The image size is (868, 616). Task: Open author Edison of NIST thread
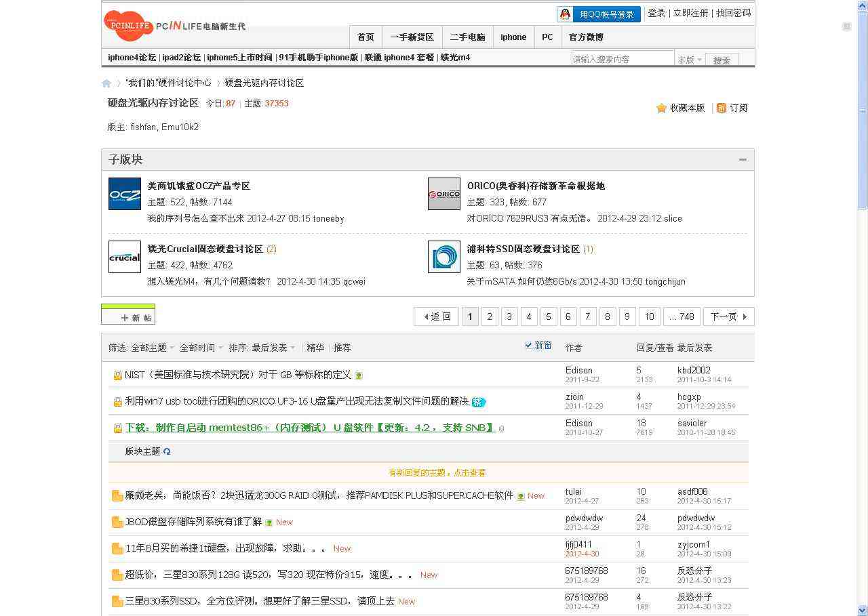pos(578,371)
